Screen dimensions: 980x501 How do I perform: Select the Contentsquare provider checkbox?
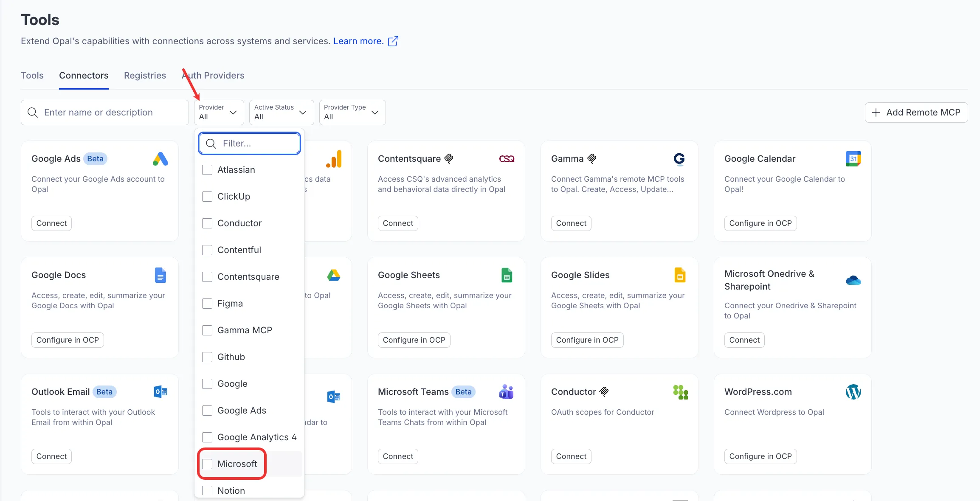207,277
